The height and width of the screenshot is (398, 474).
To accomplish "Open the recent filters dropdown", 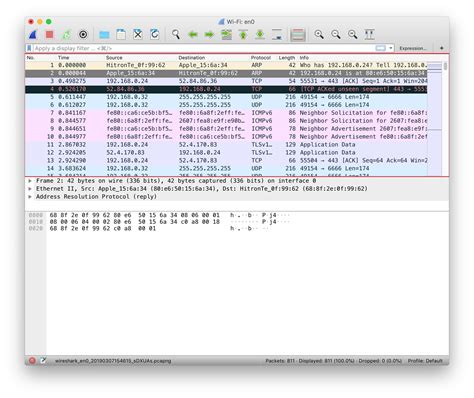I will [391, 48].
